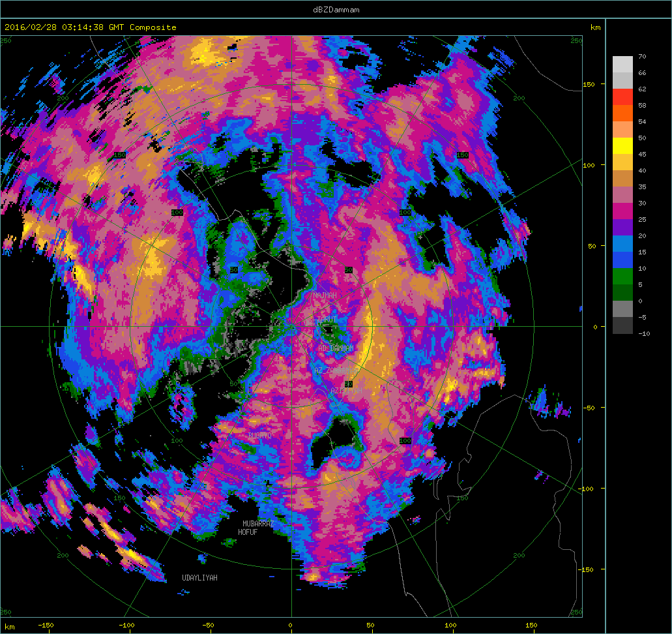Image resolution: width=672 pixels, height=634 pixels.
Task: Click the legend value -5
Action: 642,317
